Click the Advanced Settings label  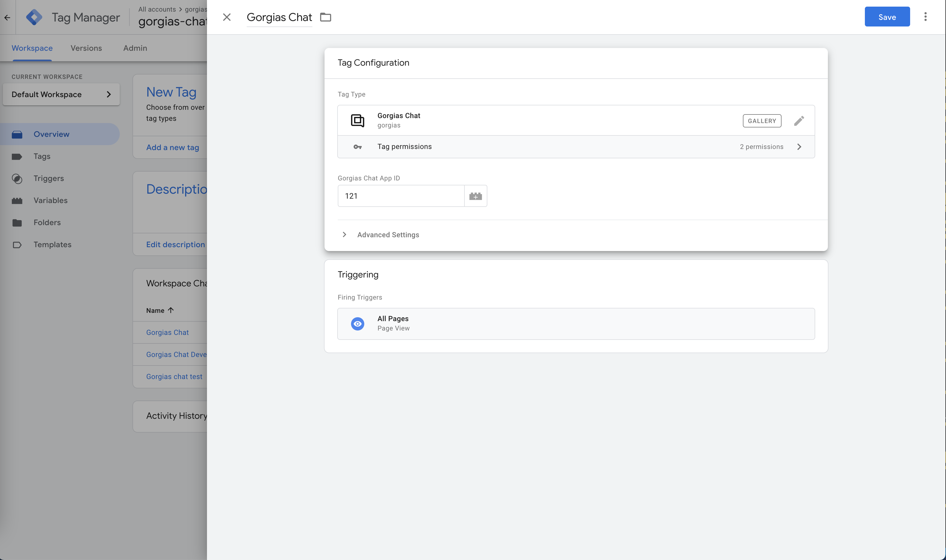tap(388, 235)
